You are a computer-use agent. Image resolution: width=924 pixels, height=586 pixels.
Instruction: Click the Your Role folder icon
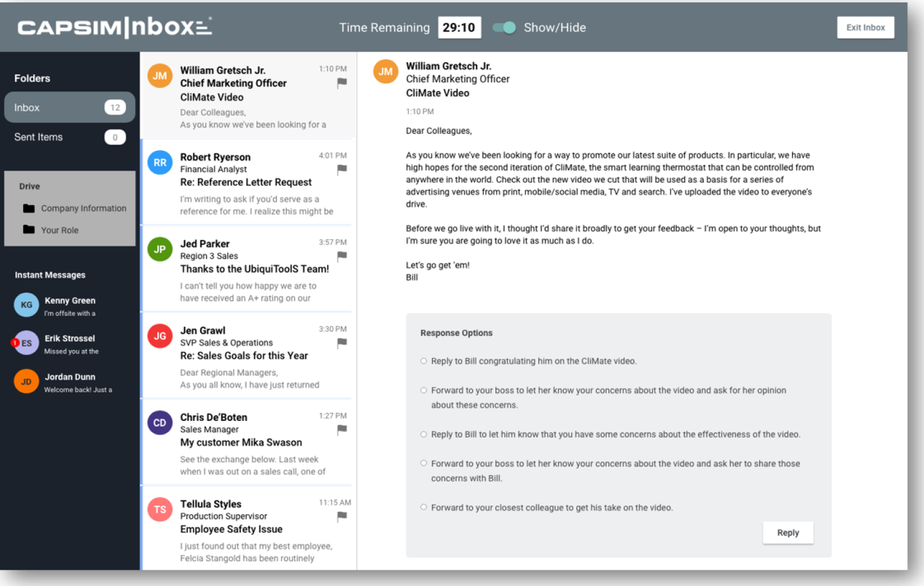(x=29, y=230)
